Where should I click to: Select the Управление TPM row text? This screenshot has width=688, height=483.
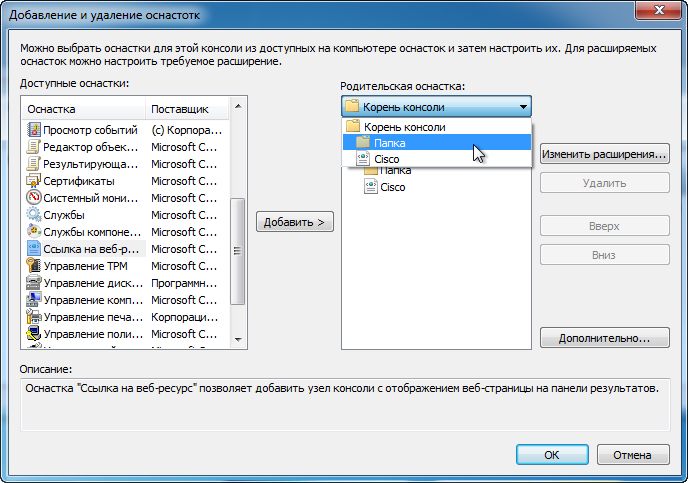(86, 266)
